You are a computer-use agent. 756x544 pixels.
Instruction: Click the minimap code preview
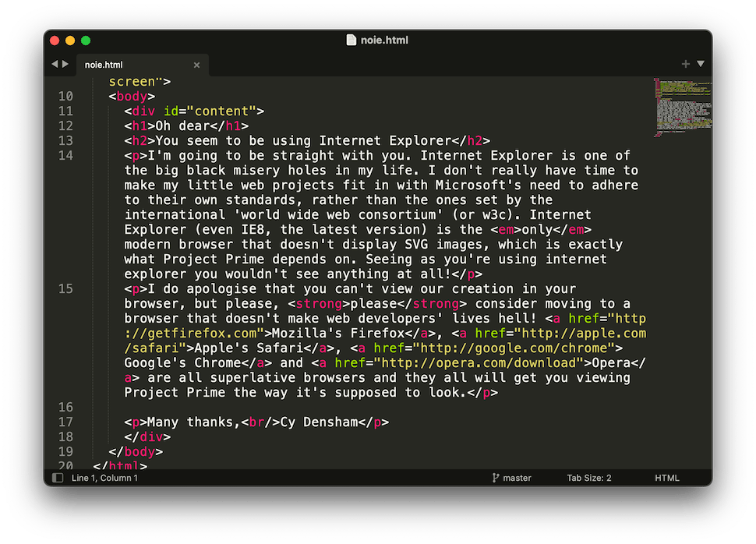click(x=683, y=107)
